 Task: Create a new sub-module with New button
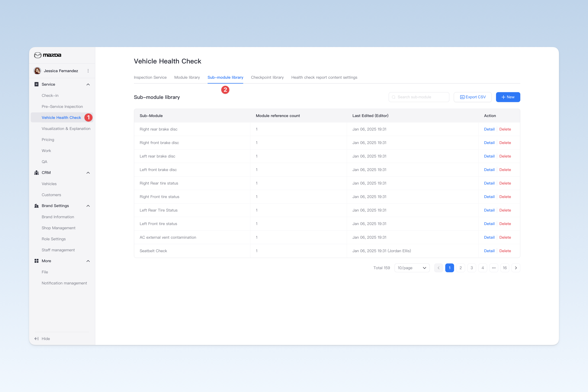(x=508, y=97)
